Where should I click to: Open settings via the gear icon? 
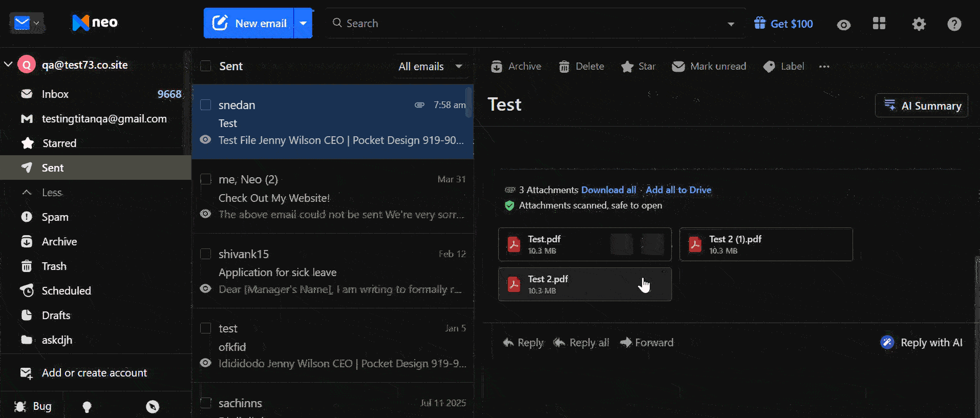[919, 24]
